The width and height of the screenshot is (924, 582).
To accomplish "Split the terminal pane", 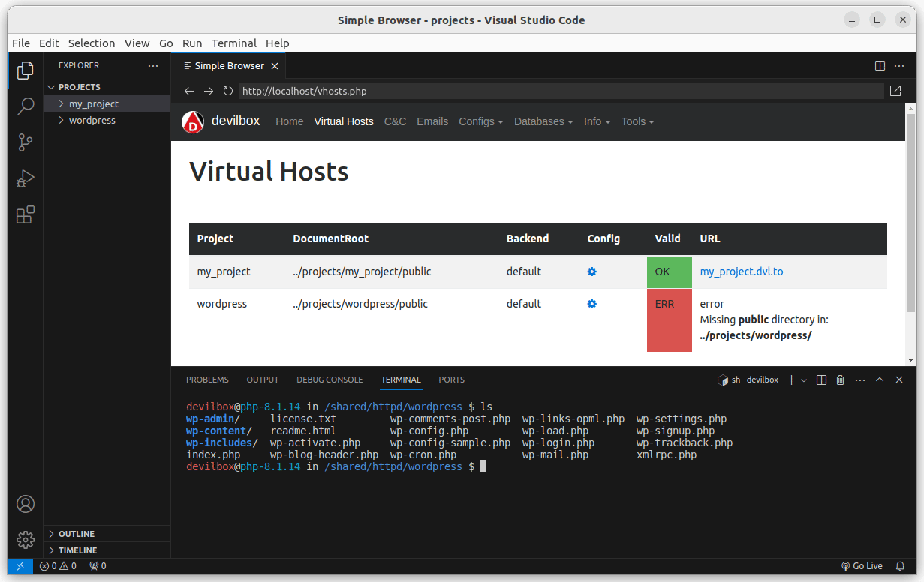I will 822,380.
